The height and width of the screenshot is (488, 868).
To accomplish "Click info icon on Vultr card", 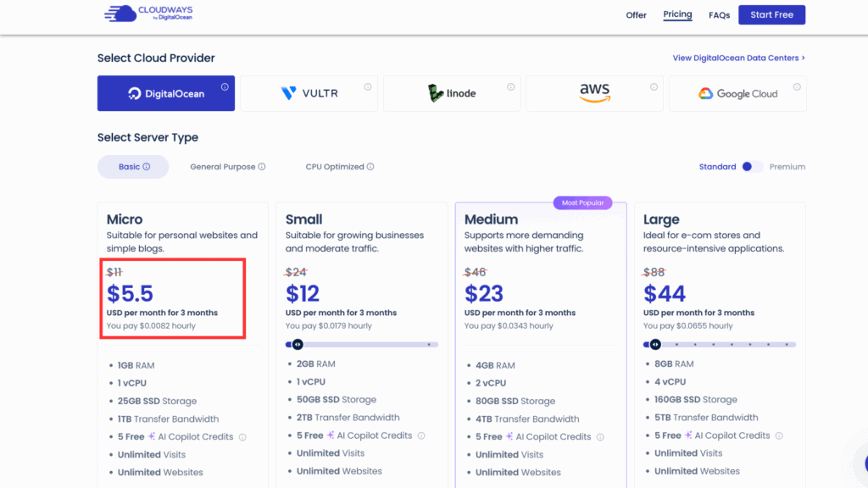I will (368, 86).
